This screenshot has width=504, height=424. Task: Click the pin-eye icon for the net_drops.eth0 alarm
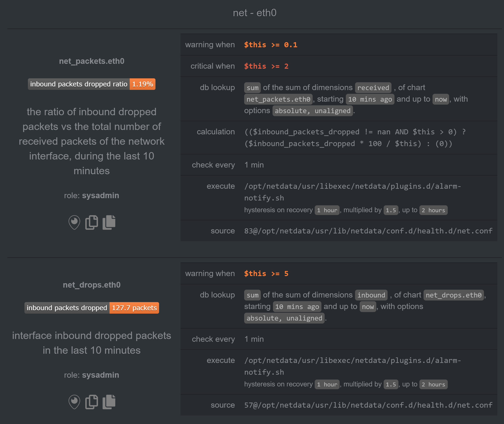click(74, 402)
